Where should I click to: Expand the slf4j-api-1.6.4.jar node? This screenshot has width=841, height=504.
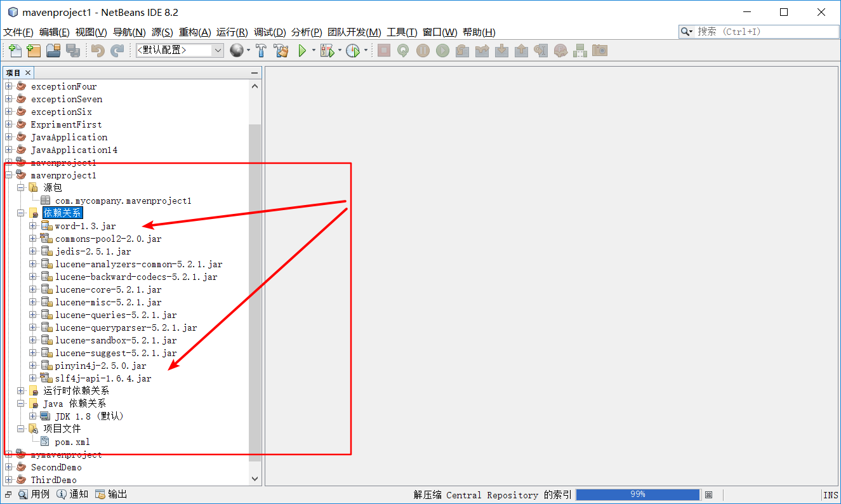pyautogui.click(x=33, y=378)
